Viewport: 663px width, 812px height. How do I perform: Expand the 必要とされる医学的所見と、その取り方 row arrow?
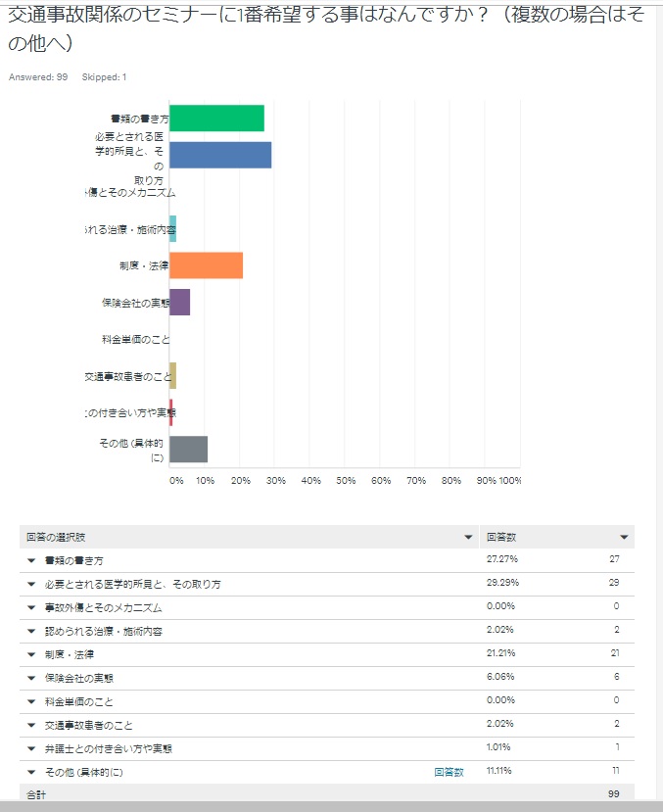point(31,584)
